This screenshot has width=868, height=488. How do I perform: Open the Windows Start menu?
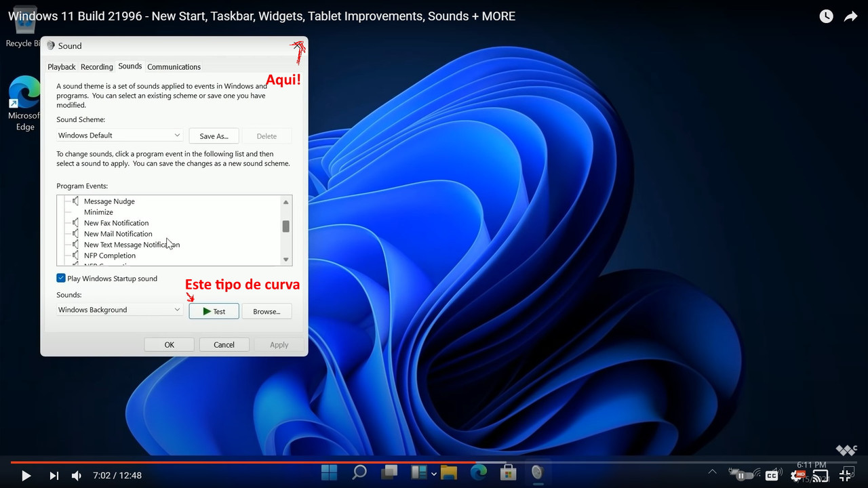(x=330, y=472)
